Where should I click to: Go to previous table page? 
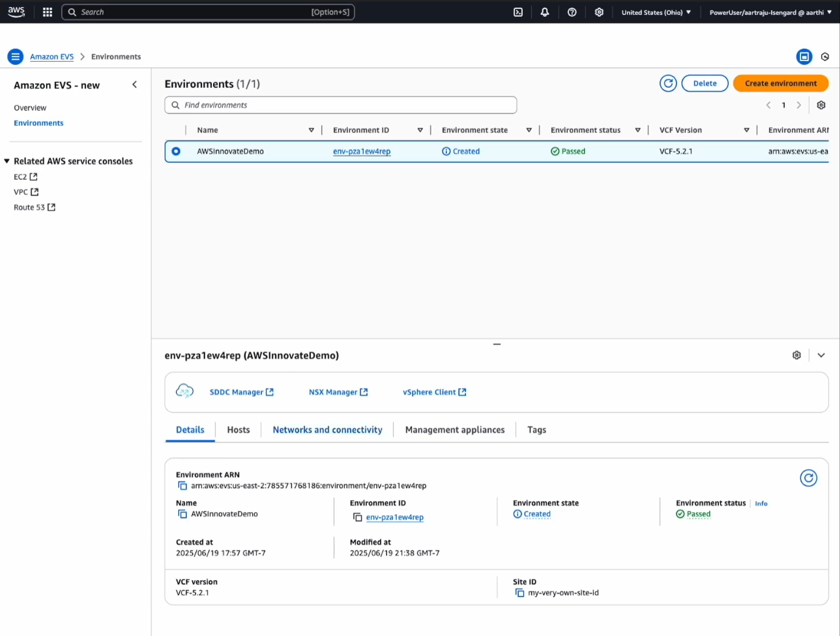coord(768,105)
